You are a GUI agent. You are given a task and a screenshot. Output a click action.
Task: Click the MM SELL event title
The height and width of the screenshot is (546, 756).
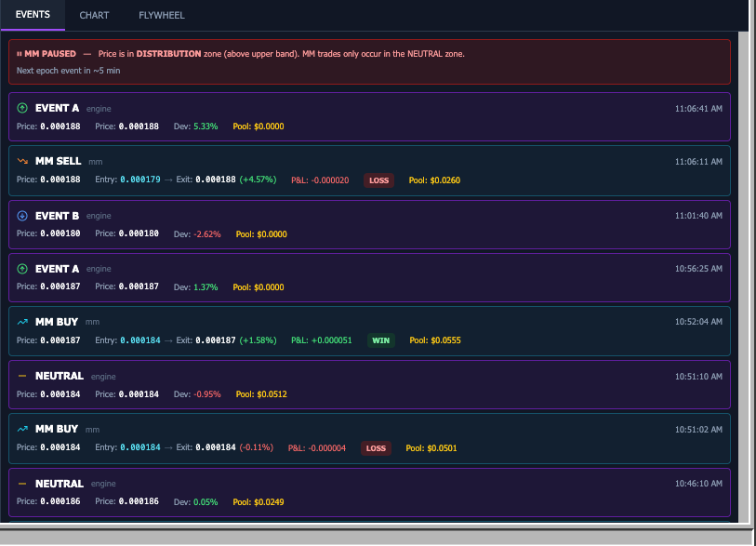[59, 161]
